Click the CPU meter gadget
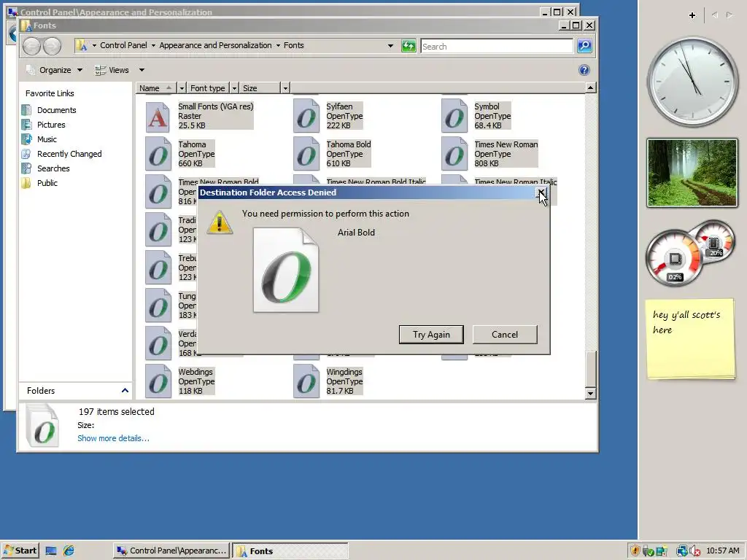The height and width of the screenshot is (560, 747). (674, 258)
